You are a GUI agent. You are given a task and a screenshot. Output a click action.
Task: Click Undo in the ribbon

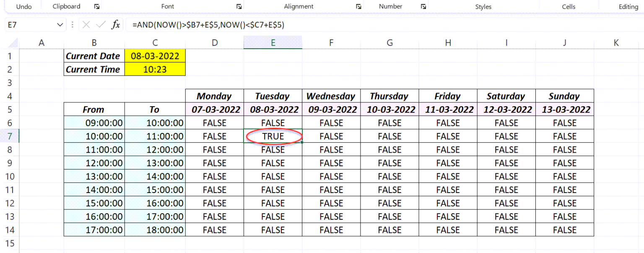point(24,6)
